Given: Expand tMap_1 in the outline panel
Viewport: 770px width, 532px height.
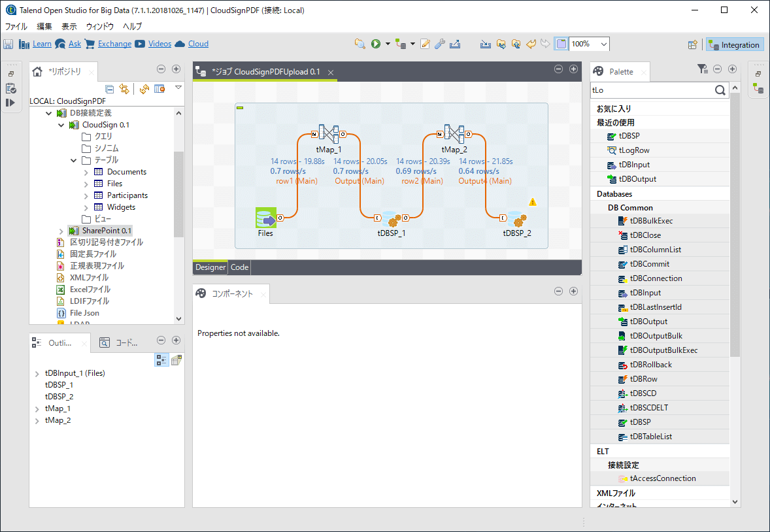Looking at the screenshot, I should (37, 409).
